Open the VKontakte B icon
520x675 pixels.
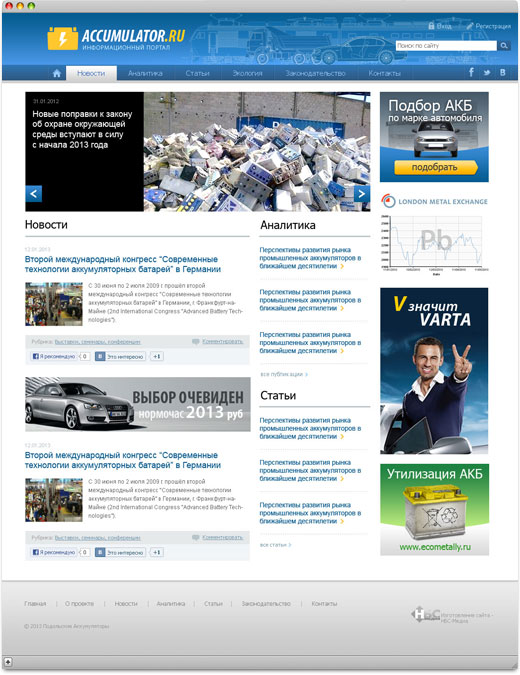502,73
